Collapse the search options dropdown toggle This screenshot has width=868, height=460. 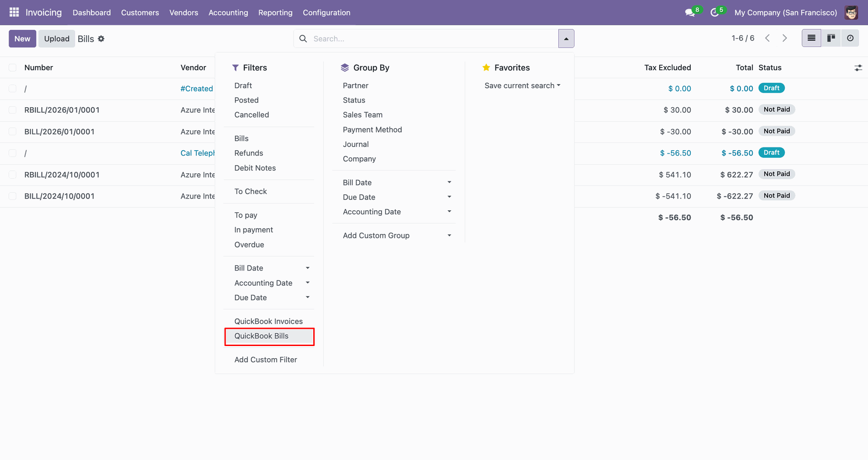pos(566,38)
